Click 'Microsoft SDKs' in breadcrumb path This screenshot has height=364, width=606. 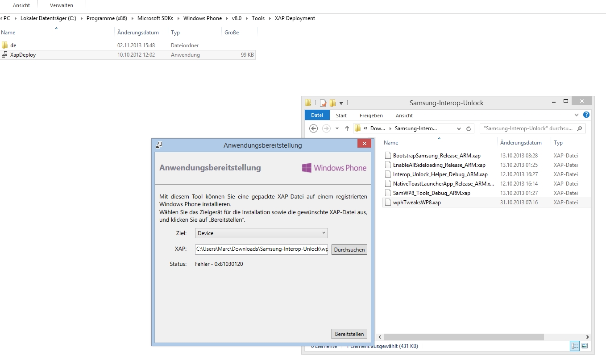155,18
